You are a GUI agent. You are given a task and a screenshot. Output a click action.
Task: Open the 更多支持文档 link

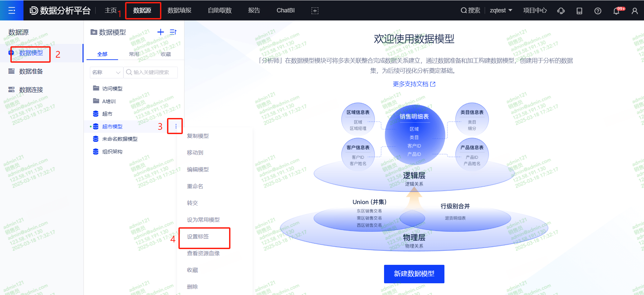coord(414,84)
